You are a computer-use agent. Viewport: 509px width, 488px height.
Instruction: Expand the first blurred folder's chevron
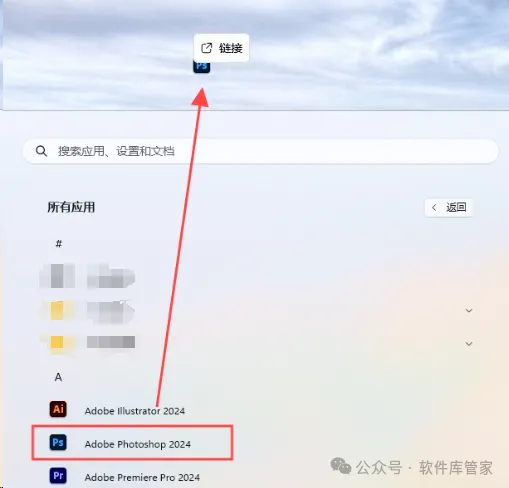(x=469, y=311)
